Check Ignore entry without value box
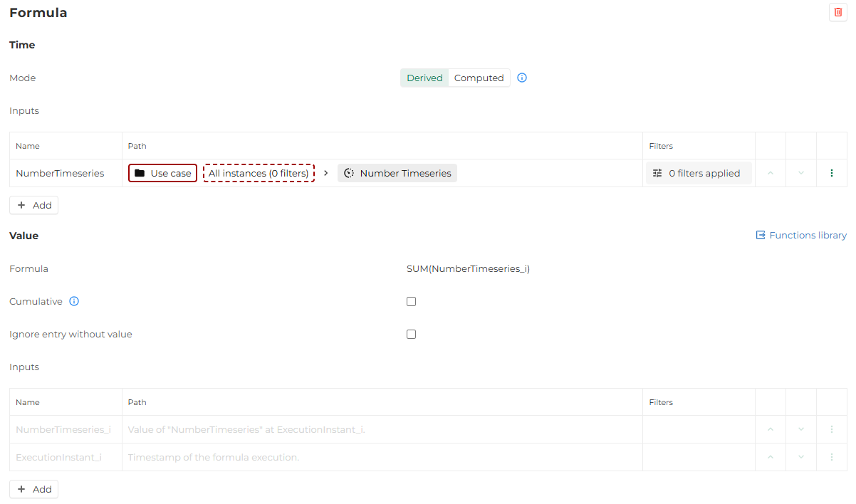Image resolution: width=856 pixels, height=504 pixels. coord(411,335)
